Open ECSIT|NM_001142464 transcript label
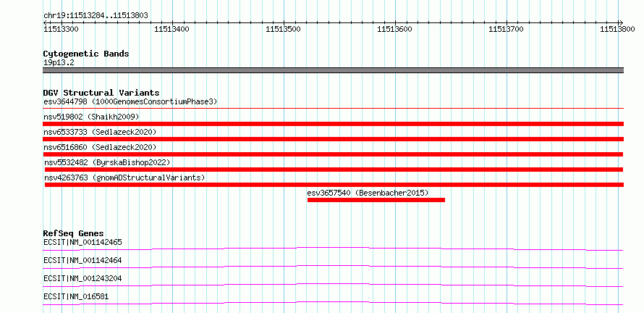This screenshot has width=644, height=313. click(x=82, y=260)
